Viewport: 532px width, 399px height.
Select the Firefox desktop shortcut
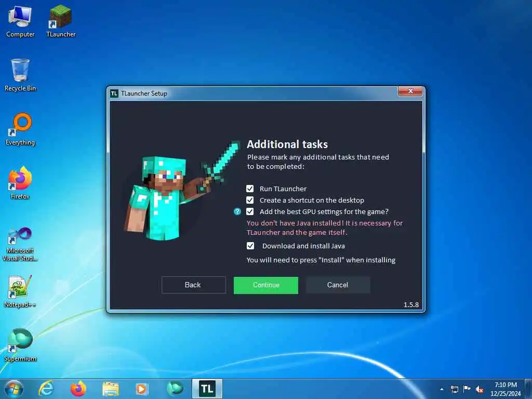pos(20,183)
